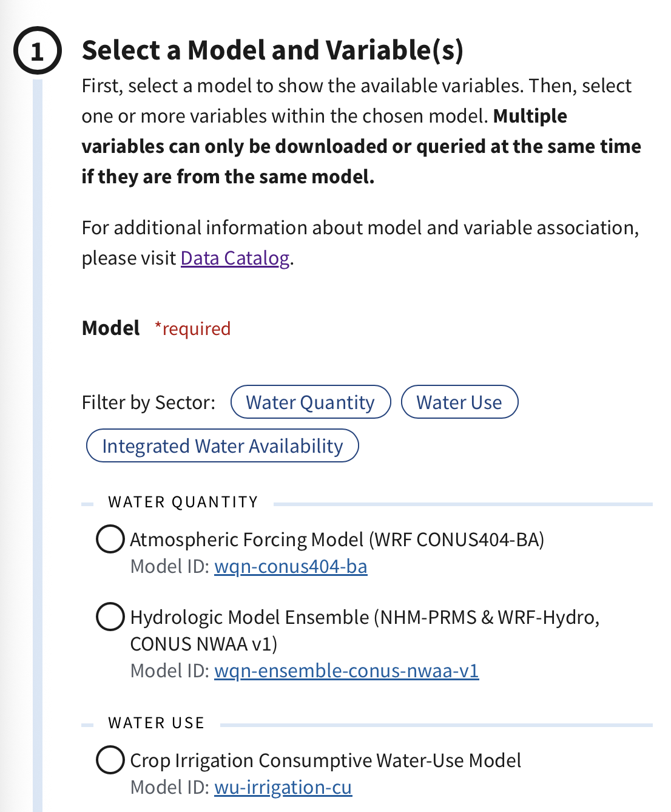Screen dimensions: 671x812
Task: Collapse the WATER QUANTITY section header
Action: tap(182, 502)
